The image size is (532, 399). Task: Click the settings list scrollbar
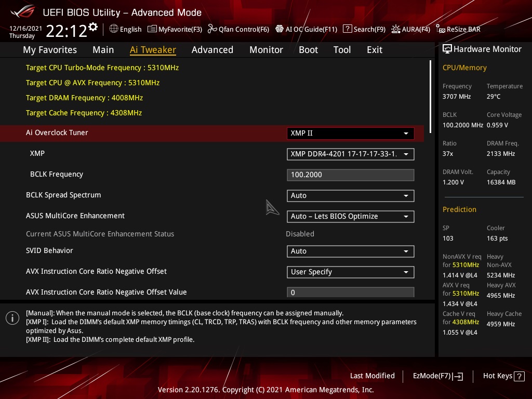pos(430,97)
